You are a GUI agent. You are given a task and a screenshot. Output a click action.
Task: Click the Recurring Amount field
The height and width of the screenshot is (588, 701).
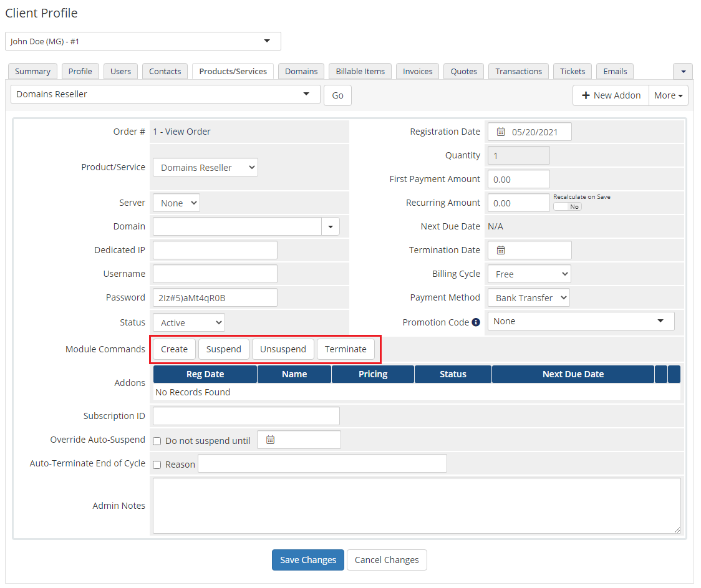click(x=519, y=203)
